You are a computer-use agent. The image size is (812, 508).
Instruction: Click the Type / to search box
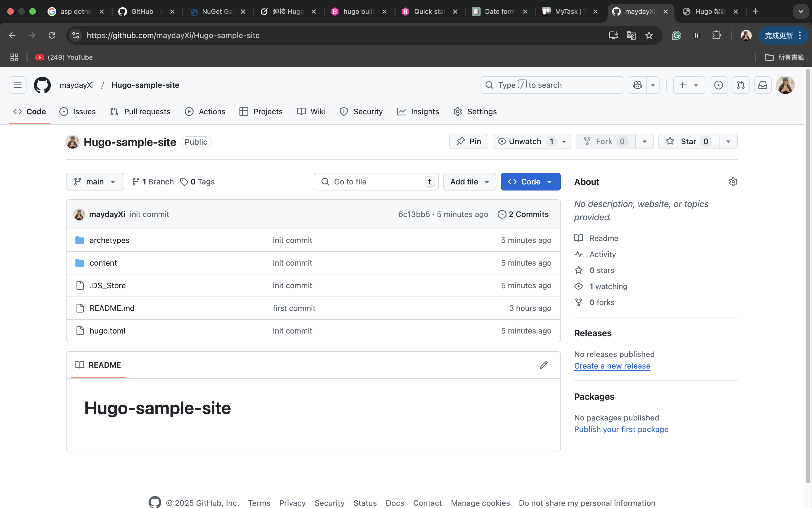tap(552, 85)
